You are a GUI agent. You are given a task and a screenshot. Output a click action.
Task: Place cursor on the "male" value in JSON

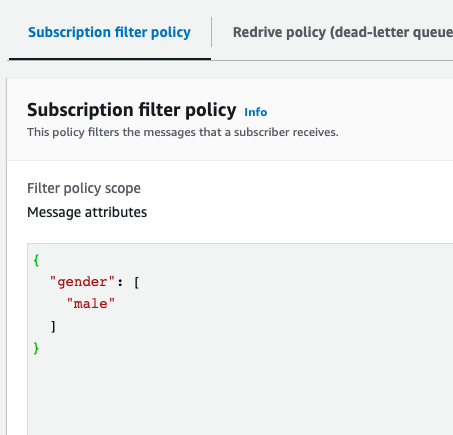(x=91, y=304)
